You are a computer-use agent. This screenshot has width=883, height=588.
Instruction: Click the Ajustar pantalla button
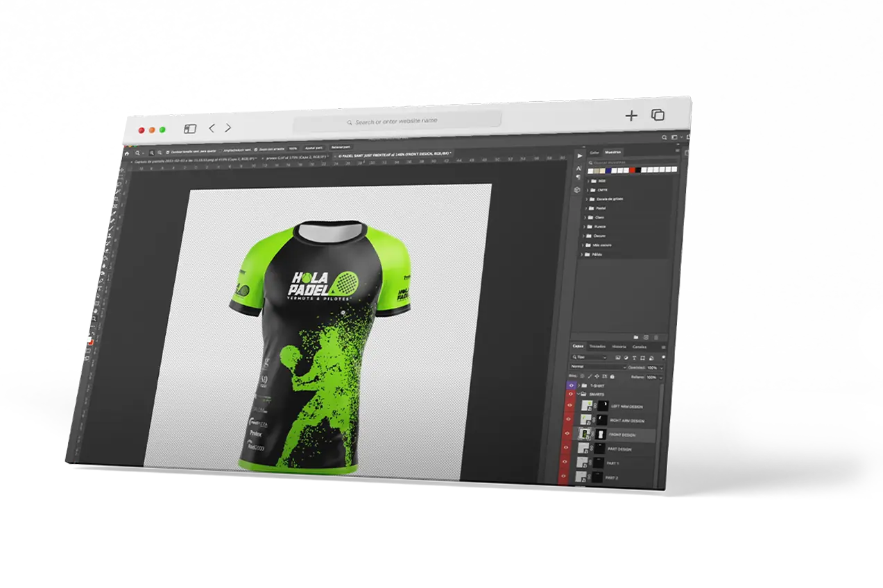(x=314, y=148)
